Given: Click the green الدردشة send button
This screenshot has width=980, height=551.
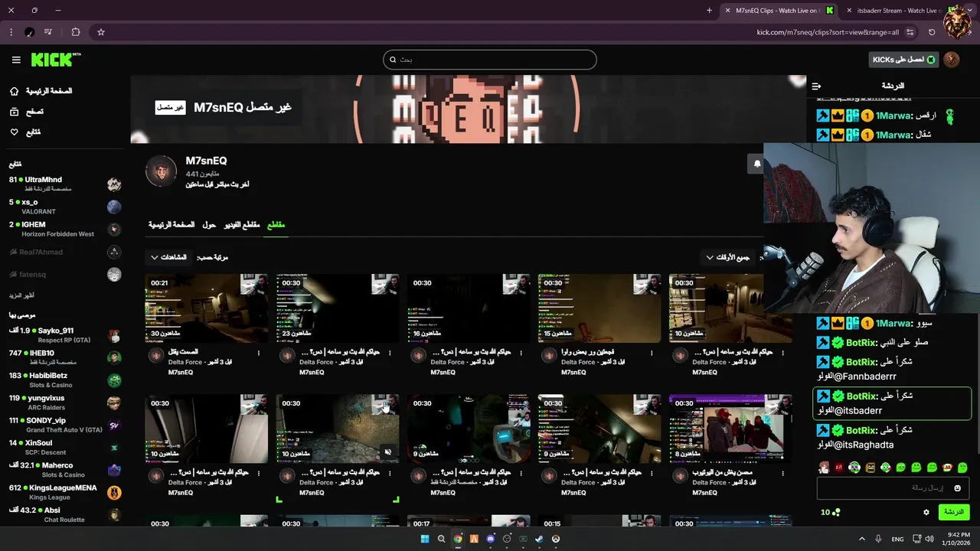Looking at the screenshot, I should coord(954,512).
